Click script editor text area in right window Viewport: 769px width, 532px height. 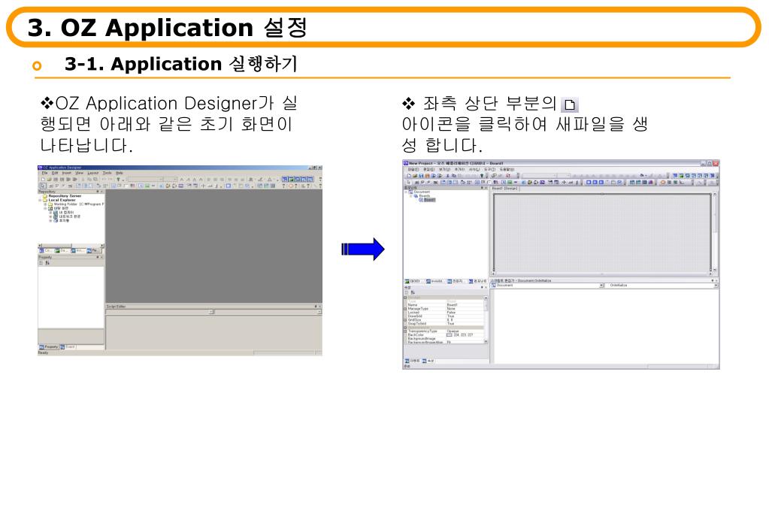(606, 325)
